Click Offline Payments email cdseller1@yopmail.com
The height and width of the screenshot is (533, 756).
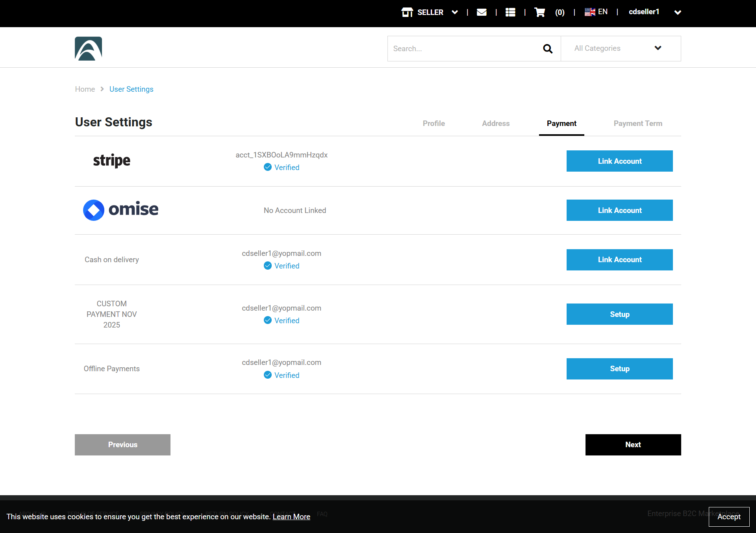point(282,362)
